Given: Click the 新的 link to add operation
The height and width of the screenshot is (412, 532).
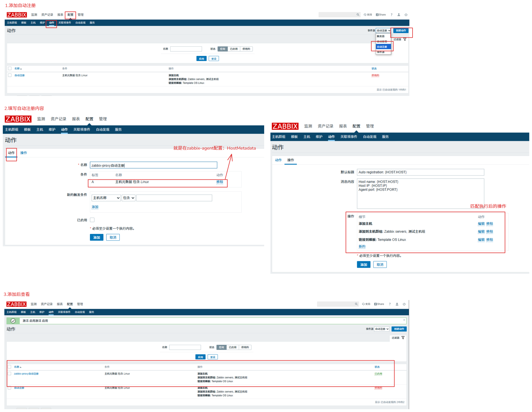Looking at the screenshot, I should pos(362,246).
